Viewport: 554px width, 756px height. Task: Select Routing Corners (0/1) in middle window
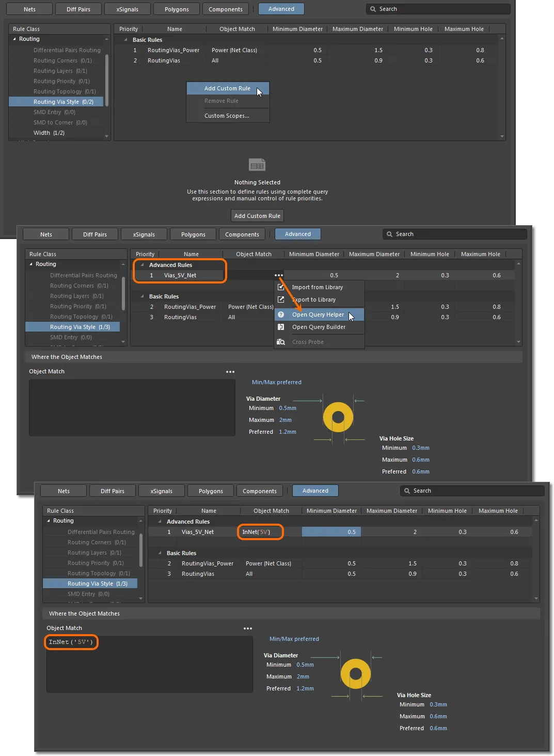(79, 286)
